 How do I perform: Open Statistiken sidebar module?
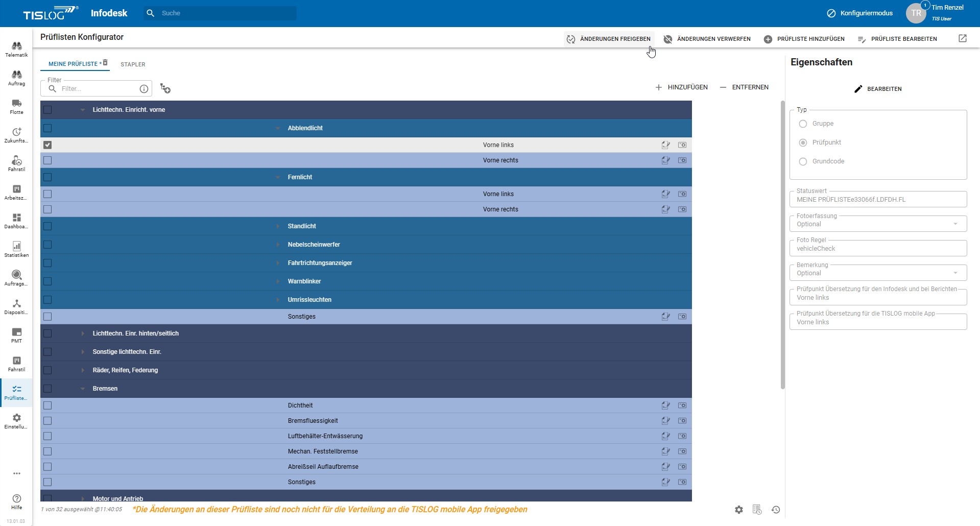pyautogui.click(x=16, y=250)
